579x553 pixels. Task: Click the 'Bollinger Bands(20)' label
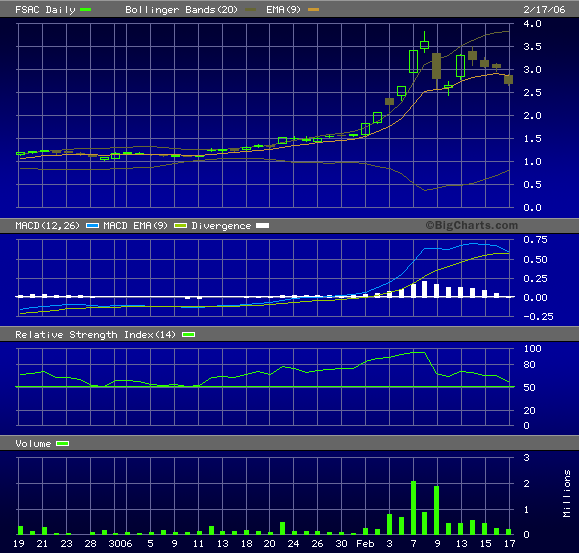pos(181,10)
